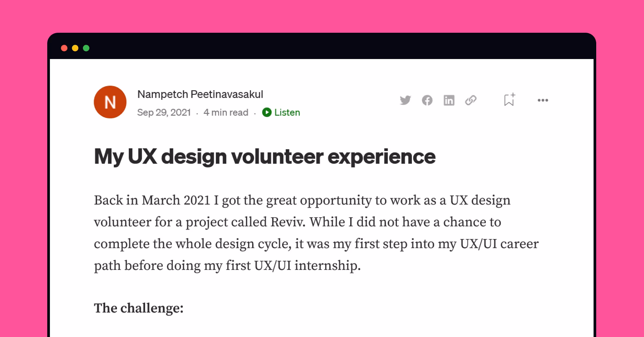Share the article on Twitter
This screenshot has height=337, width=644.
pyautogui.click(x=405, y=100)
